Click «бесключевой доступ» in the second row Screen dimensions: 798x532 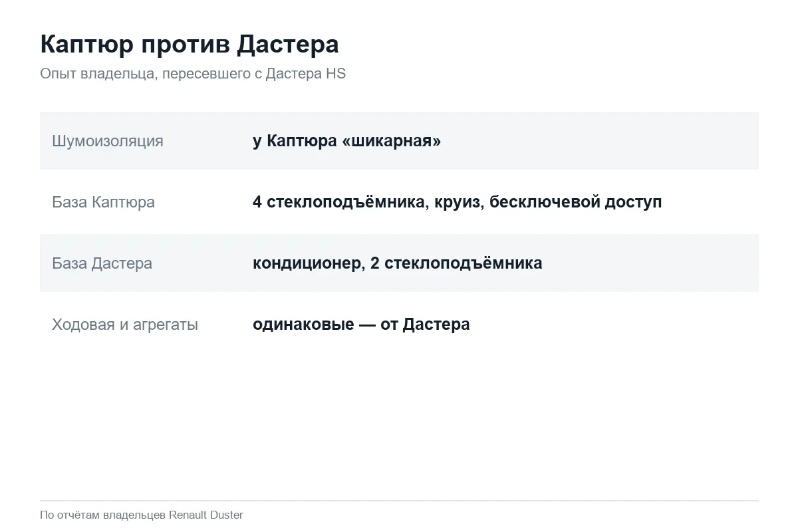point(576,202)
